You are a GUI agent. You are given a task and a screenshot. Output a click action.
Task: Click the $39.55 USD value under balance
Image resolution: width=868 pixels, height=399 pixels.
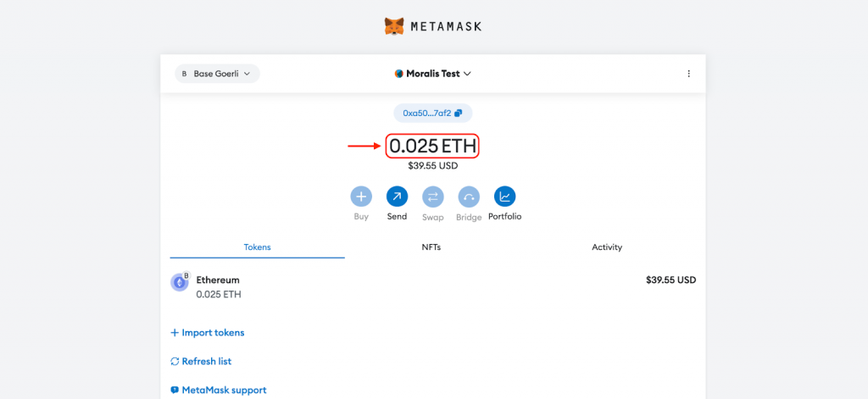tap(433, 165)
